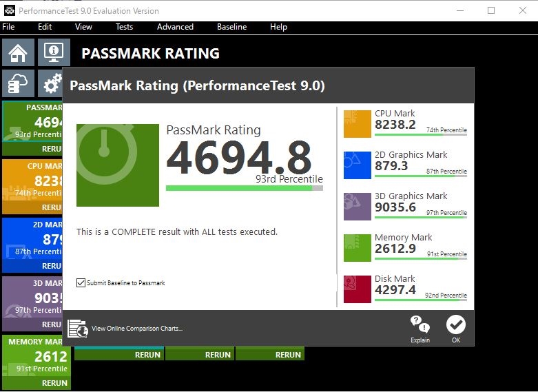Toggle Submit Baseline to Passmark checkbox
The height and width of the screenshot is (392, 538).
[x=81, y=283]
